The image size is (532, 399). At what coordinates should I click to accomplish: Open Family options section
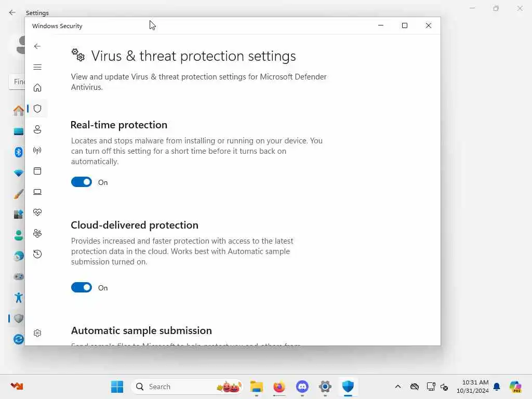(x=37, y=233)
